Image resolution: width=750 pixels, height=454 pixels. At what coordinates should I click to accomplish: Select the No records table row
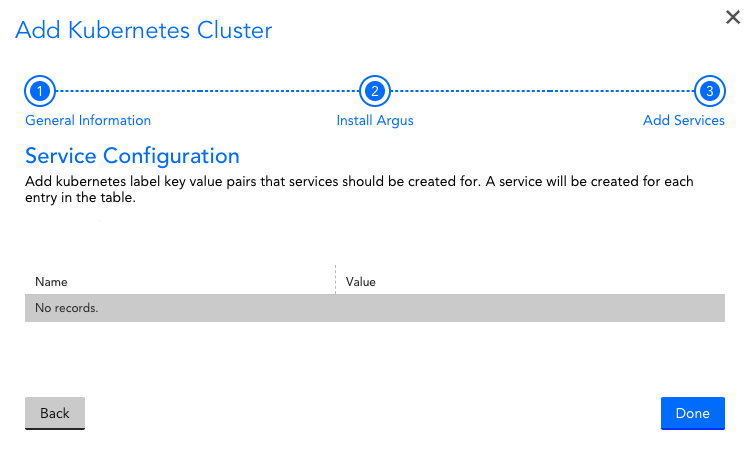pyautogui.click(x=375, y=308)
